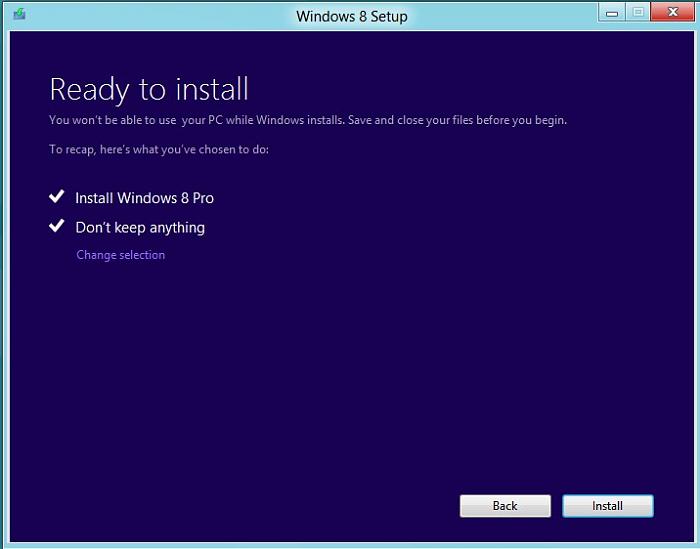
Task: Select the text "Install Windows 8 Pro"
Action: click(x=144, y=198)
